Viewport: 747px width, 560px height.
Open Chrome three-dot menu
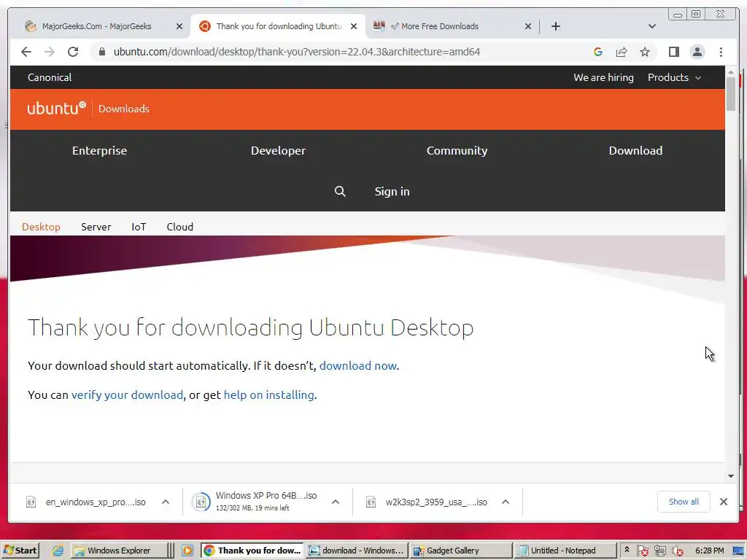[x=721, y=52]
